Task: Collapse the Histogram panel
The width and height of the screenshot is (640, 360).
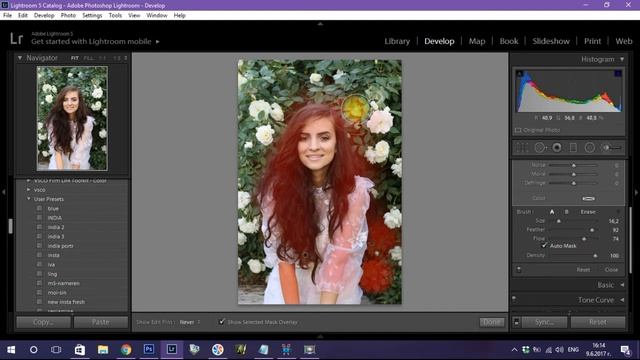Action: coord(622,59)
